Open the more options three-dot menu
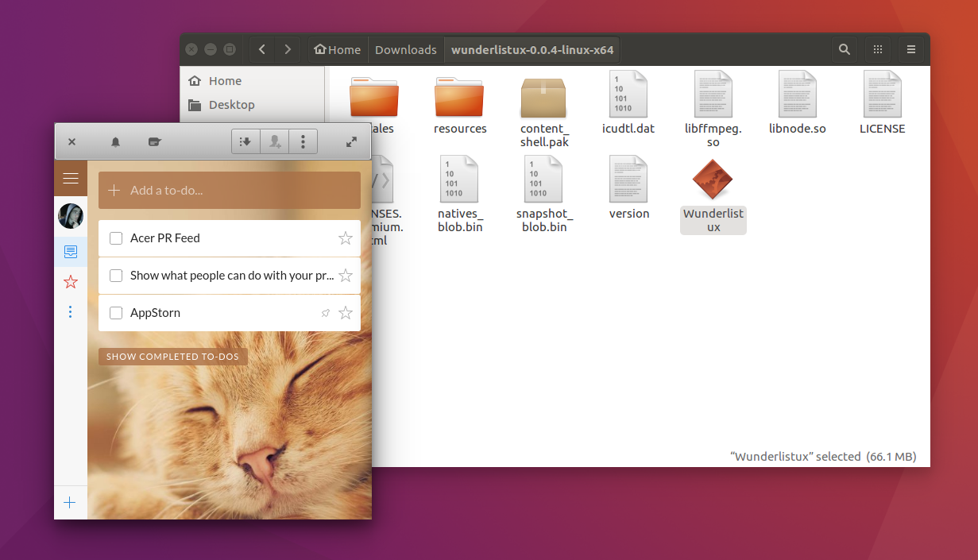 click(x=303, y=141)
